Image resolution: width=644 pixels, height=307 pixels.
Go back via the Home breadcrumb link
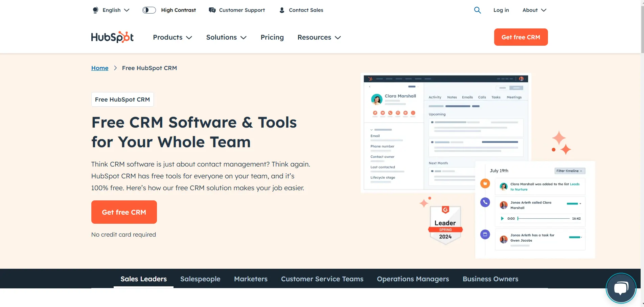99,68
